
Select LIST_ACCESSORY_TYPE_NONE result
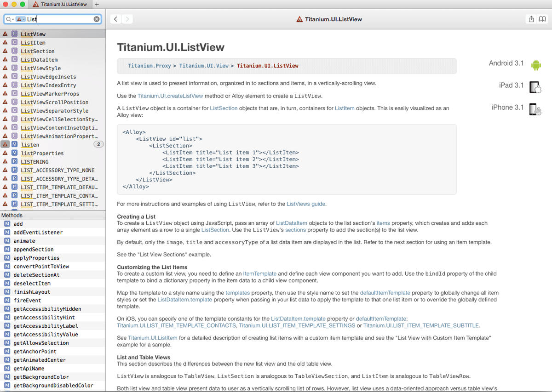point(53,170)
